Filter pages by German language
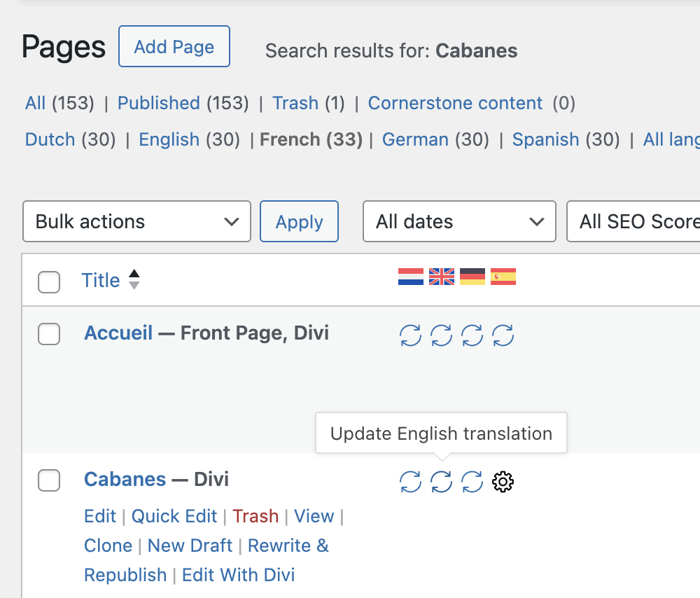Image resolution: width=700 pixels, height=598 pixels. tap(415, 139)
